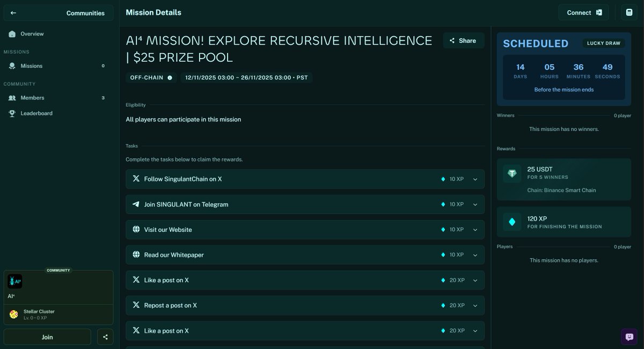Click the globe icon on Visit our Website task
The width and height of the screenshot is (644, 349).
[x=136, y=229]
